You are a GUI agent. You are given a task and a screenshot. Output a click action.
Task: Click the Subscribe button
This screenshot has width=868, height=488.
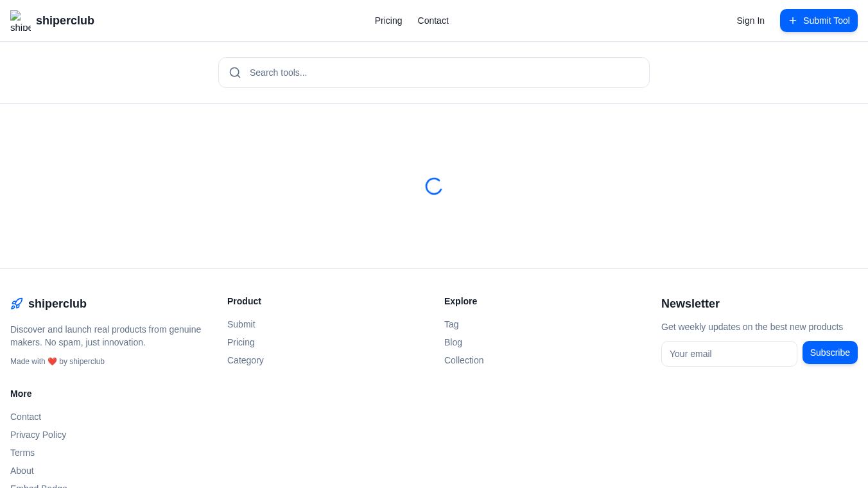[x=830, y=353]
